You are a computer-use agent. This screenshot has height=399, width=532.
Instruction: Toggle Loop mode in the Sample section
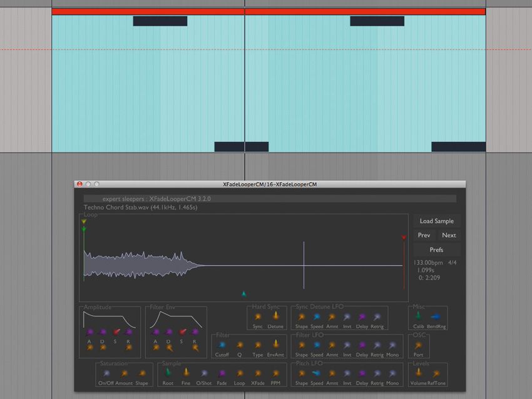coord(240,373)
